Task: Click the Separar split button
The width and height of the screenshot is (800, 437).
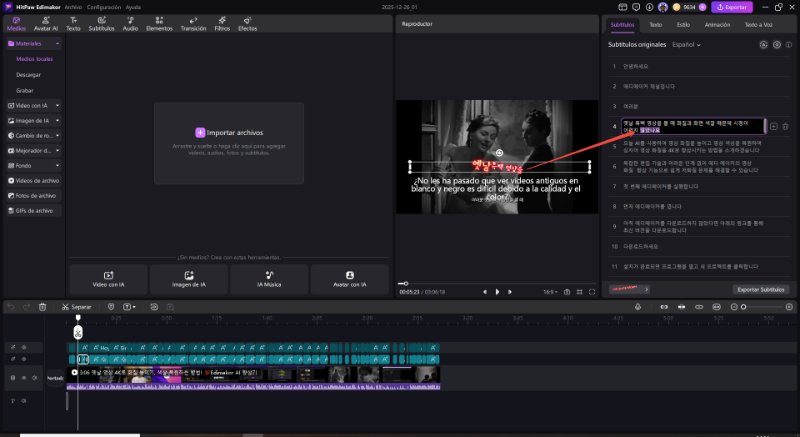Action: [x=77, y=307]
